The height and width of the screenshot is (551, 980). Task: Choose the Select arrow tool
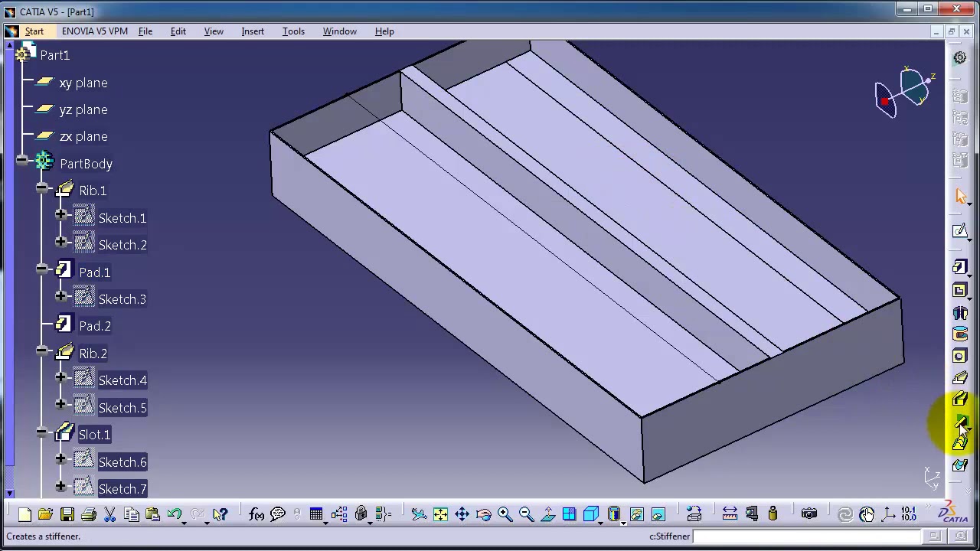(960, 197)
